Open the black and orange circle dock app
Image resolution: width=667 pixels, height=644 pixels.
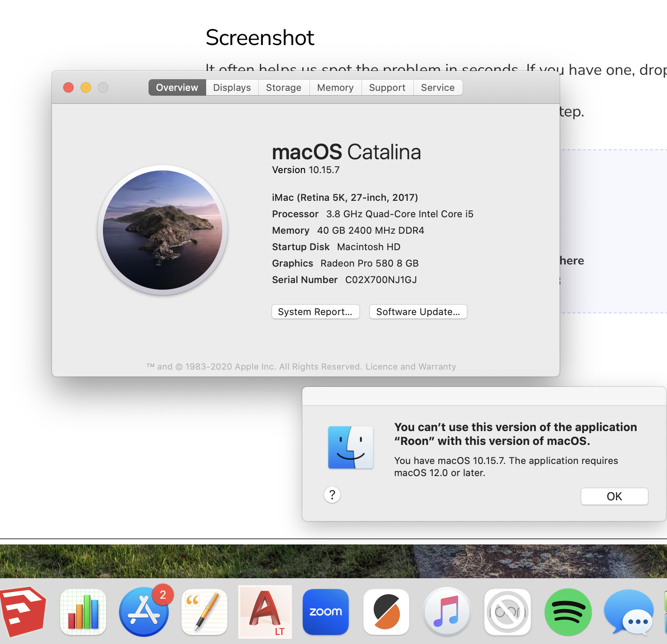point(386,612)
